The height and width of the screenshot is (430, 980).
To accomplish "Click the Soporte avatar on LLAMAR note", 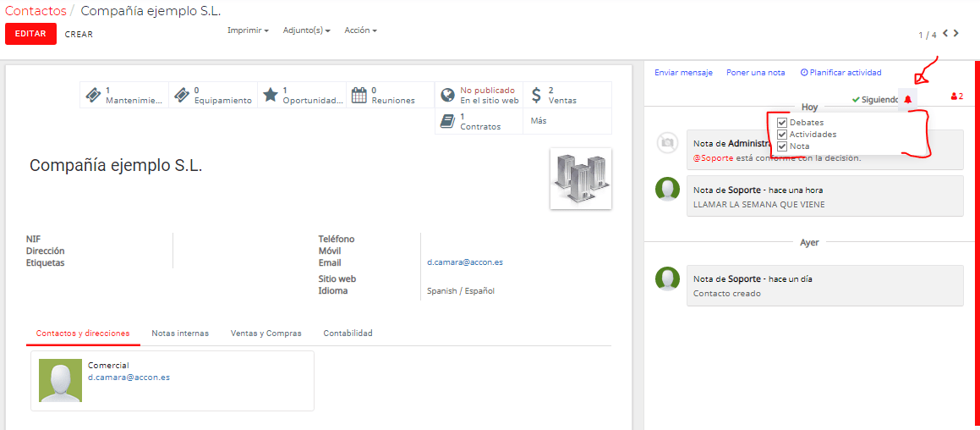I will tap(667, 189).
